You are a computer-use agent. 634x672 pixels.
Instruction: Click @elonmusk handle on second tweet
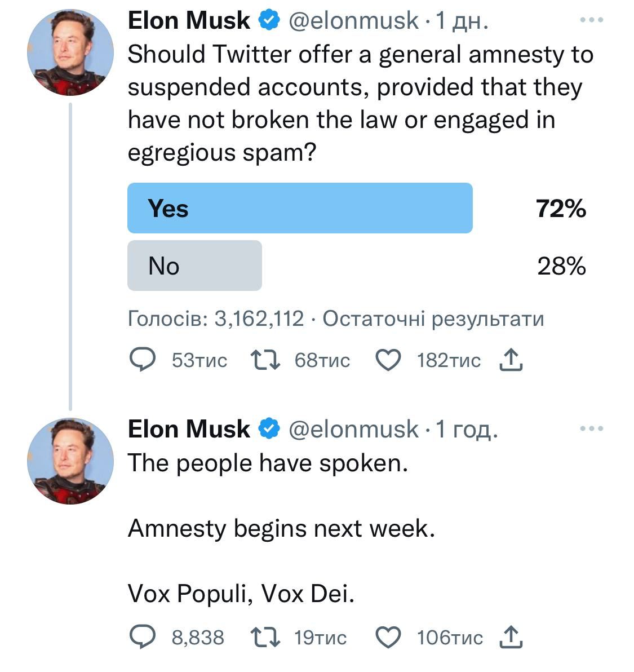tap(353, 430)
